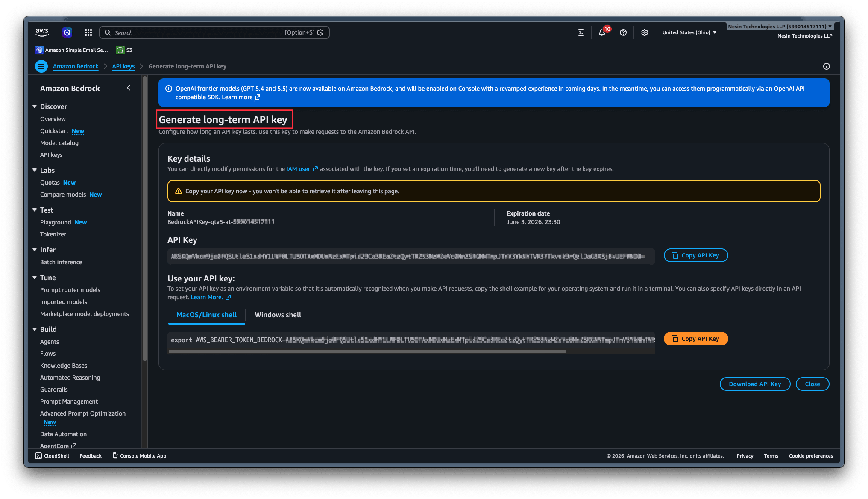
Task: Open Overview in the sidebar
Action: (x=53, y=119)
